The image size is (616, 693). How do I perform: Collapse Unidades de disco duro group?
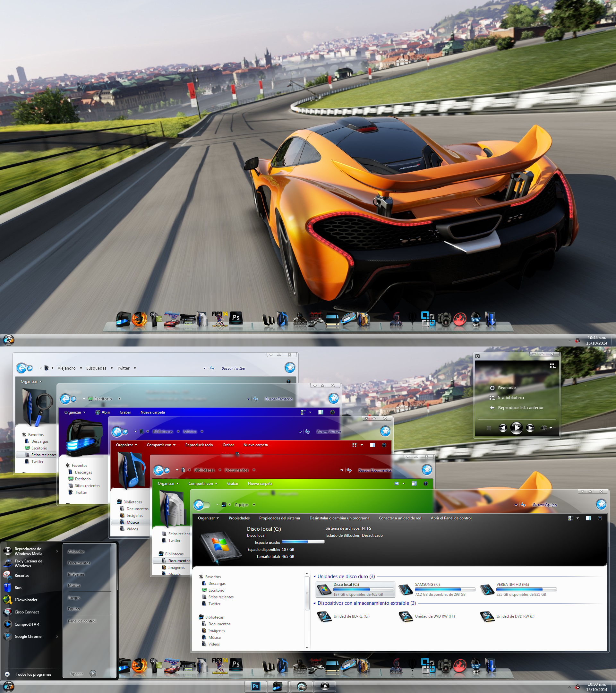coord(315,576)
